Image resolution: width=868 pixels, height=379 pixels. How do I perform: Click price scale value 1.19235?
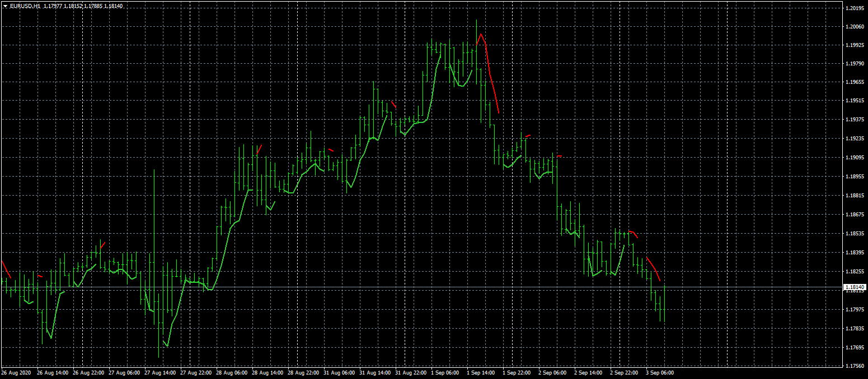856,140
